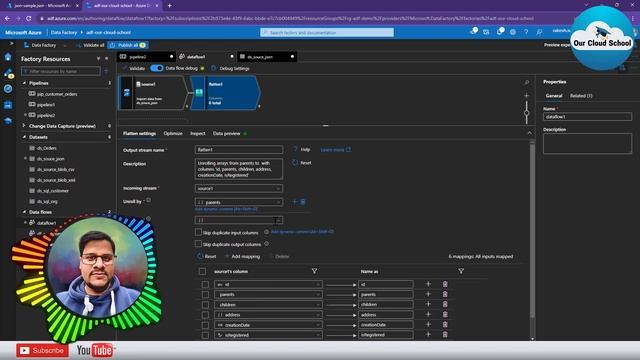Open the Monitor gauge icon in sidebar
The image size is (640, 360).
[8, 89]
